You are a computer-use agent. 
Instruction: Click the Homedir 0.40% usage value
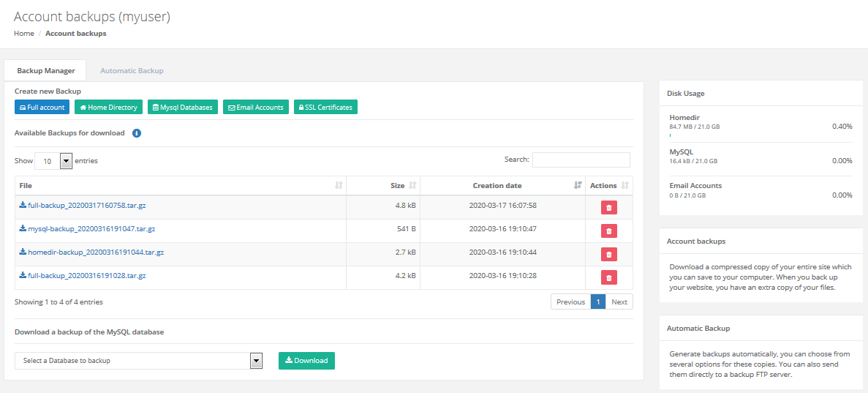pyautogui.click(x=842, y=127)
